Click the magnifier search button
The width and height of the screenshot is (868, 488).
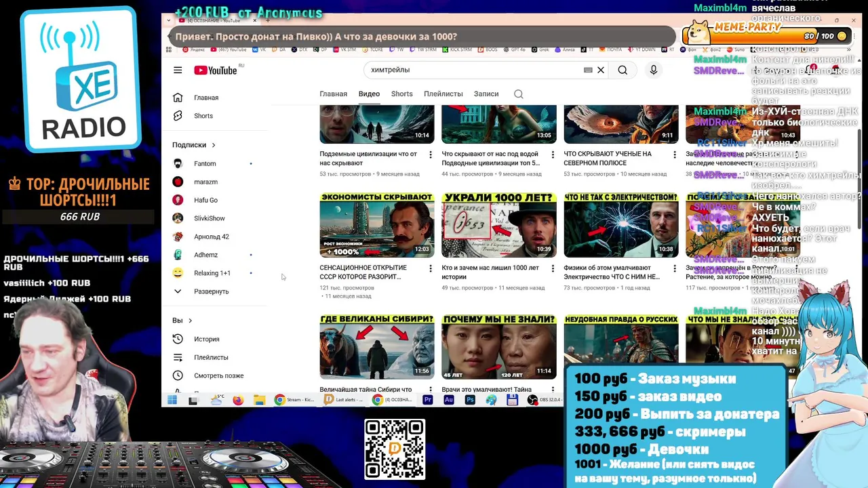pos(623,70)
